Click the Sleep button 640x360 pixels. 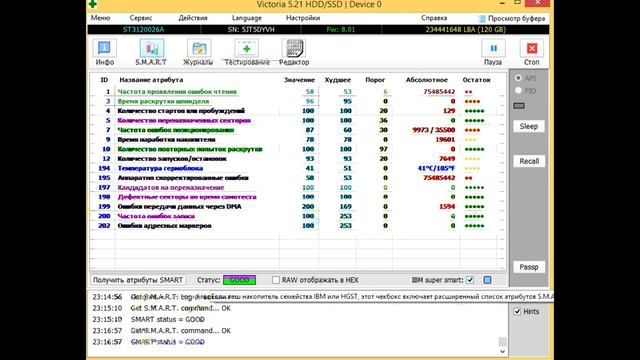point(529,126)
